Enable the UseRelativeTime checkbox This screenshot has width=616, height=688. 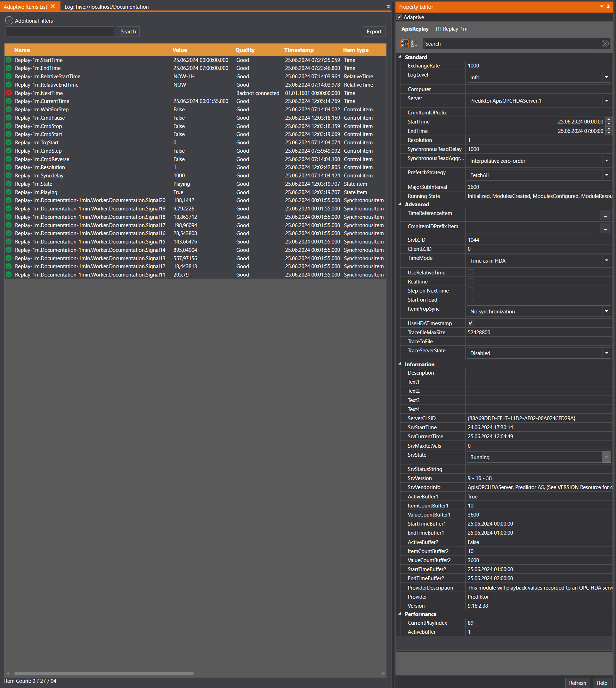tap(471, 272)
